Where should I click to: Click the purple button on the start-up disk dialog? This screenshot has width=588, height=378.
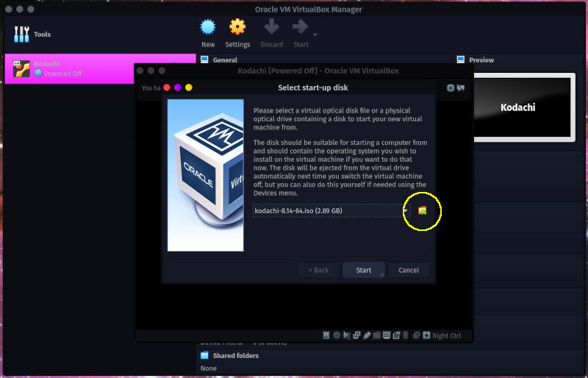click(178, 88)
